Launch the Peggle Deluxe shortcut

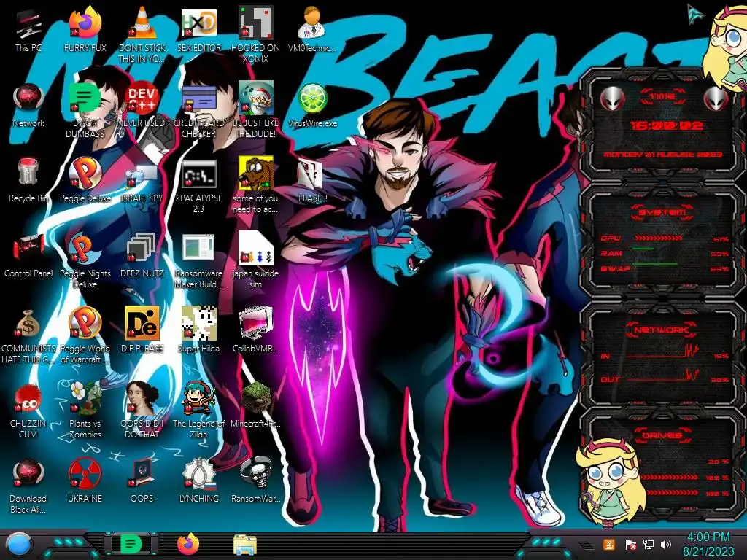85,181
